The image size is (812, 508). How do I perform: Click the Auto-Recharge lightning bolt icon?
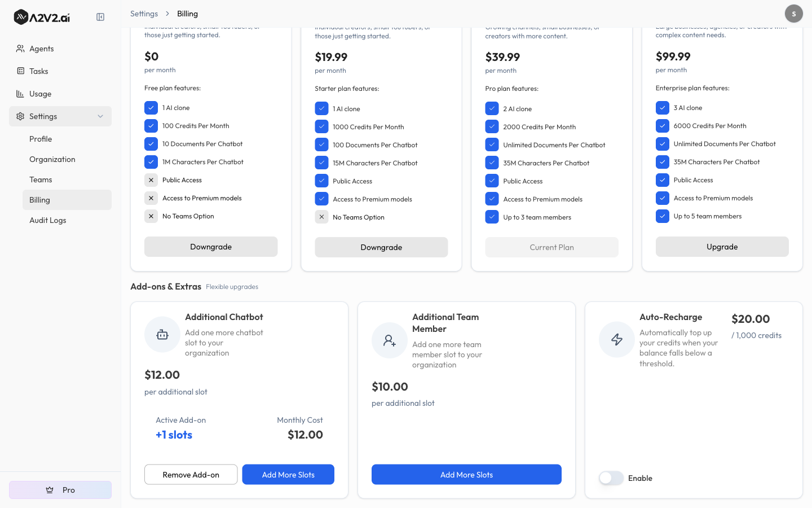(617, 339)
